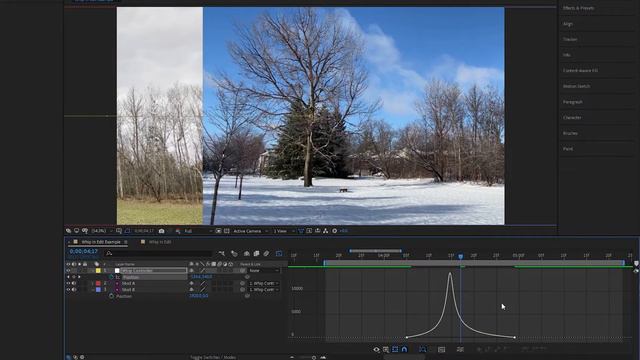Open the Info panel

(x=567, y=55)
